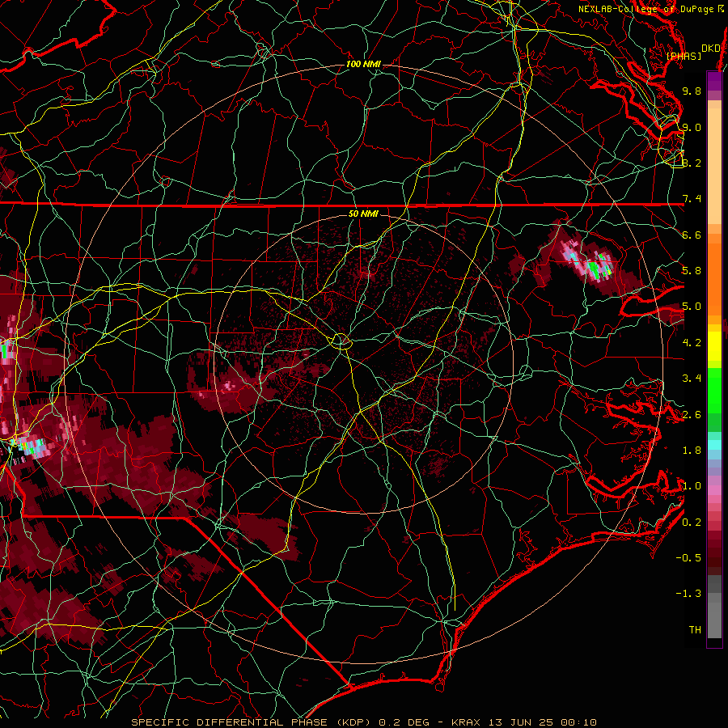The image size is (728, 728).
Task: Pick the gray bottom segment of color bar
Action: (714, 616)
